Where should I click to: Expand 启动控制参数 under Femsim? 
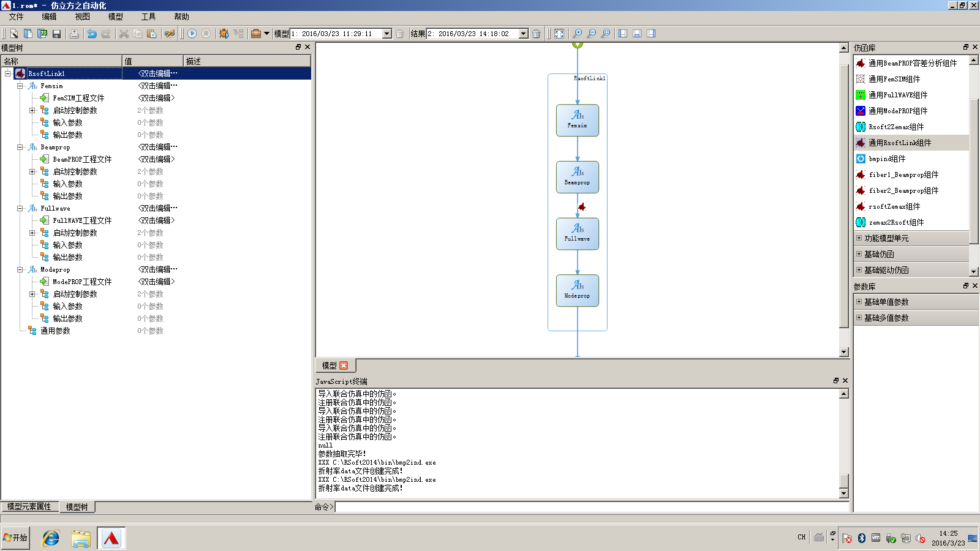click(32, 110)
